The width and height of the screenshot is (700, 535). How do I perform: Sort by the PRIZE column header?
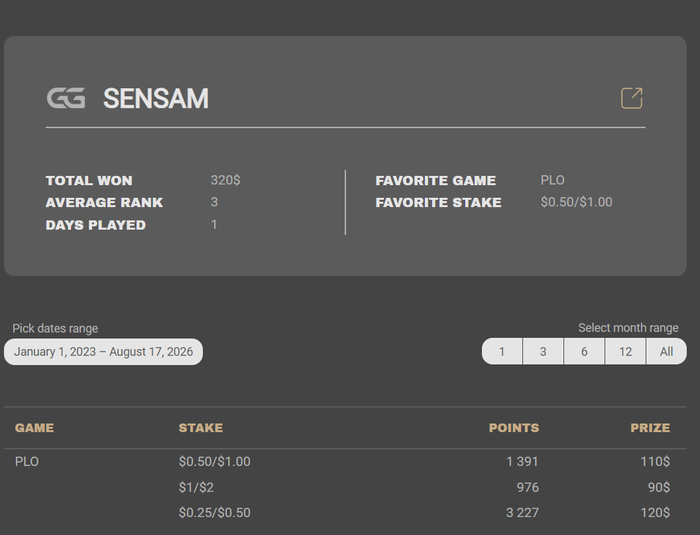click(650, 428)
